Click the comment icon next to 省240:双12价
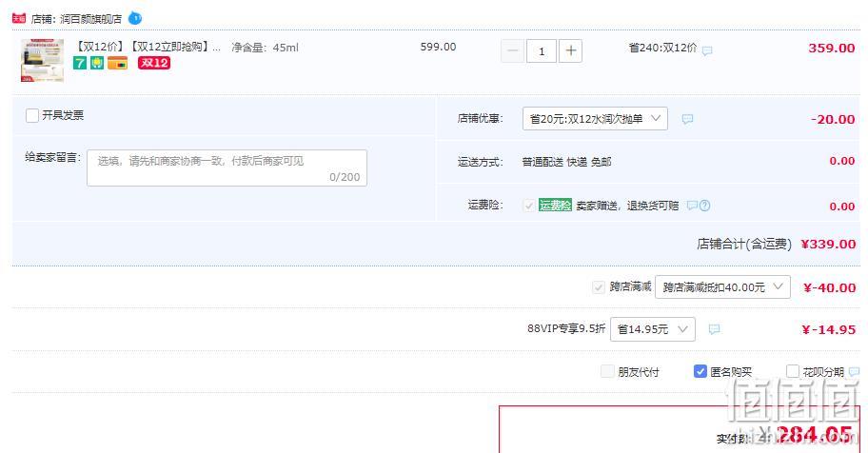This screenshot has height=453, width=868. [707, 50]
